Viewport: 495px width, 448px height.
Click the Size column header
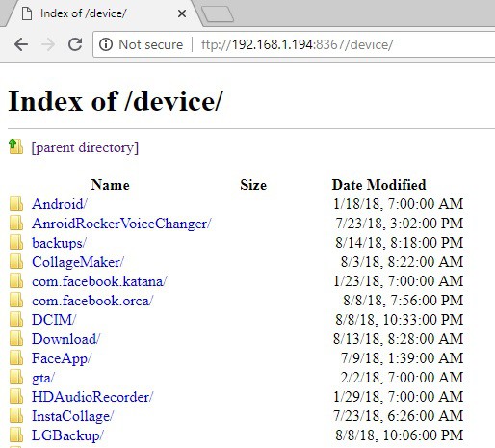pyautogui.click(x=253, y=185)
